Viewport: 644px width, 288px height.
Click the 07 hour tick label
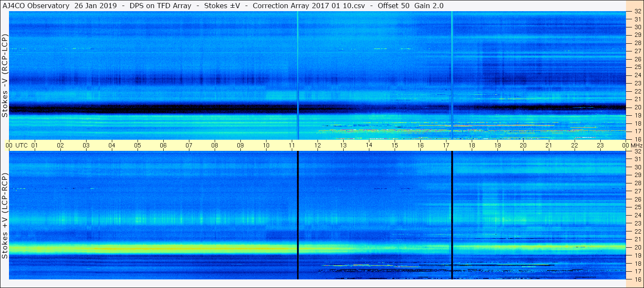pos(189,145)
